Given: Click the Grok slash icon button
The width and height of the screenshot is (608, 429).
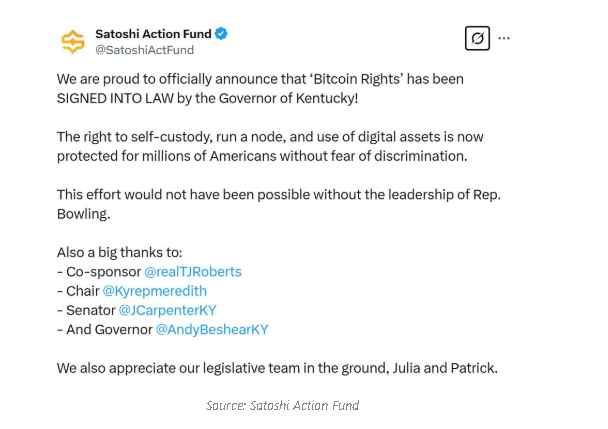Looking at the screenshot, I should (x=477, y=38).
